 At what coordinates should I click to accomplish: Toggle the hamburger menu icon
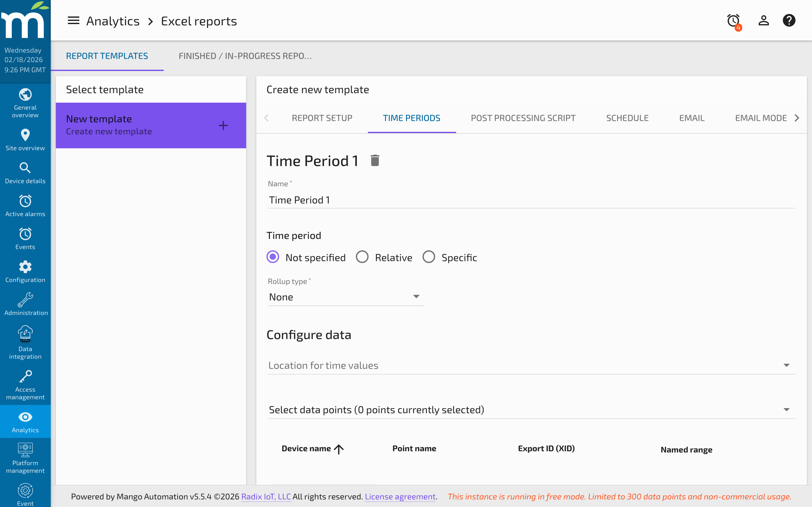click(74, 21)
